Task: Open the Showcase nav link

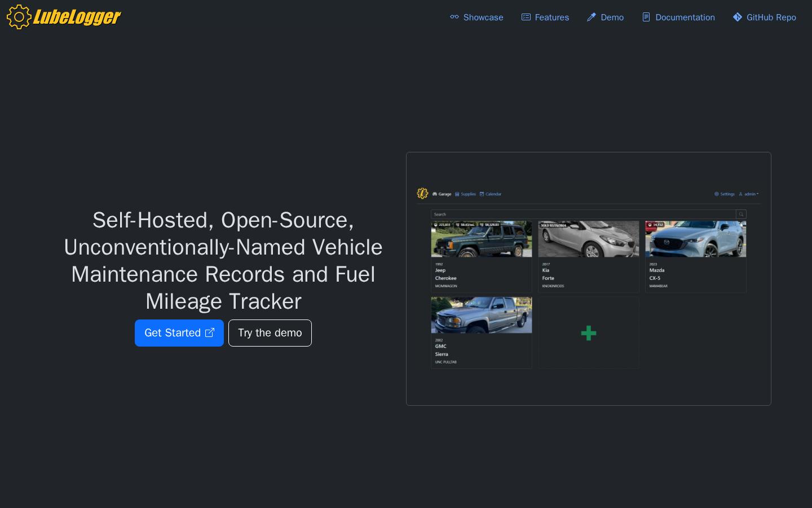Action: pos(476,17)
